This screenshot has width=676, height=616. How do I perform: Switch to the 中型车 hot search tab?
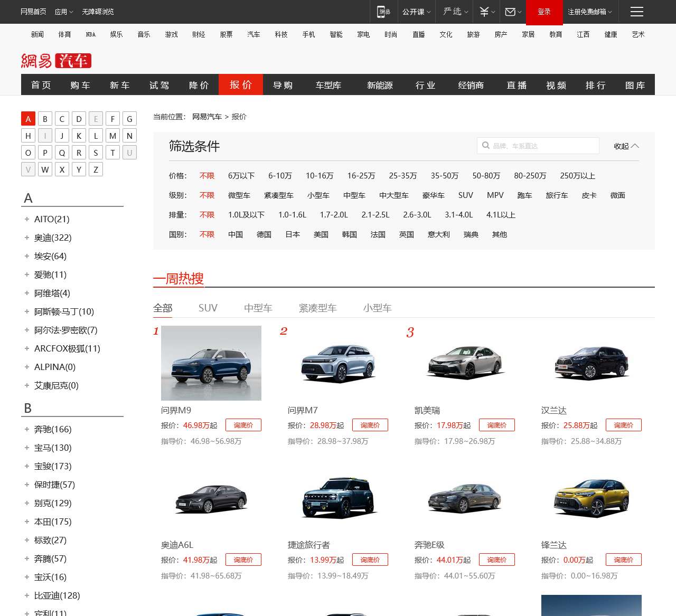click(x=258, y=307)
